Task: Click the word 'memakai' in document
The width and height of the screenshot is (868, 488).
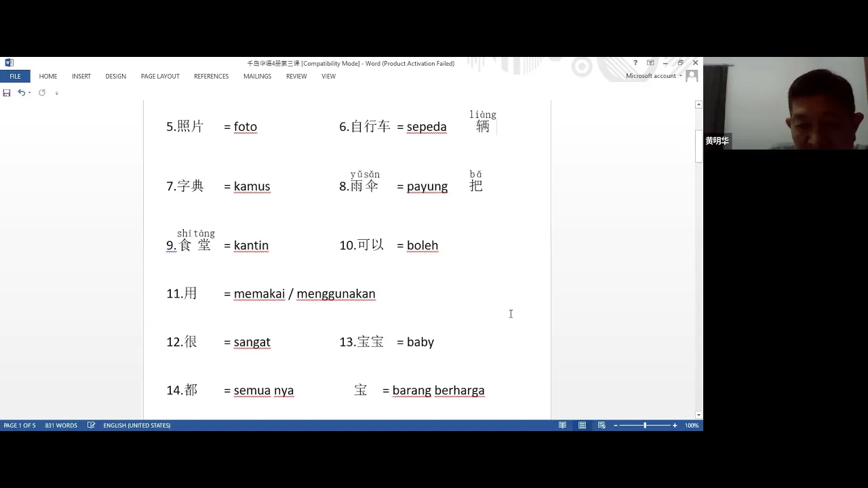Action: (x=259, y=294)
